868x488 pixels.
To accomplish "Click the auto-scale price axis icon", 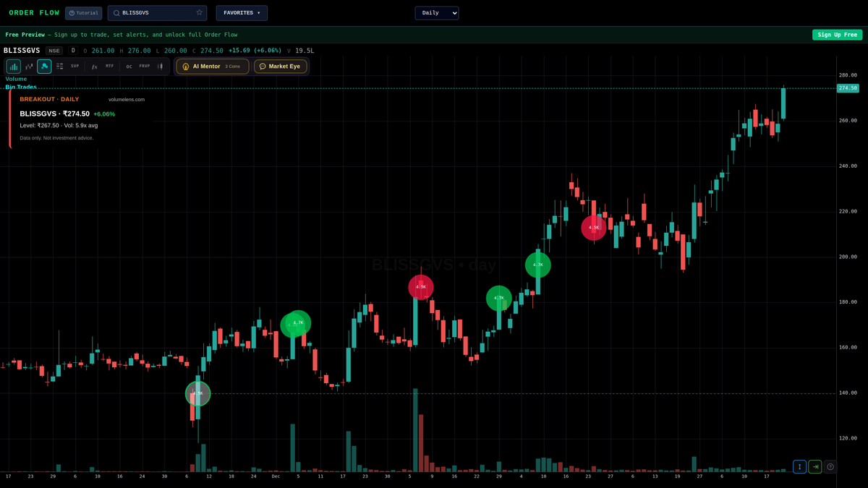I will 799,466.
